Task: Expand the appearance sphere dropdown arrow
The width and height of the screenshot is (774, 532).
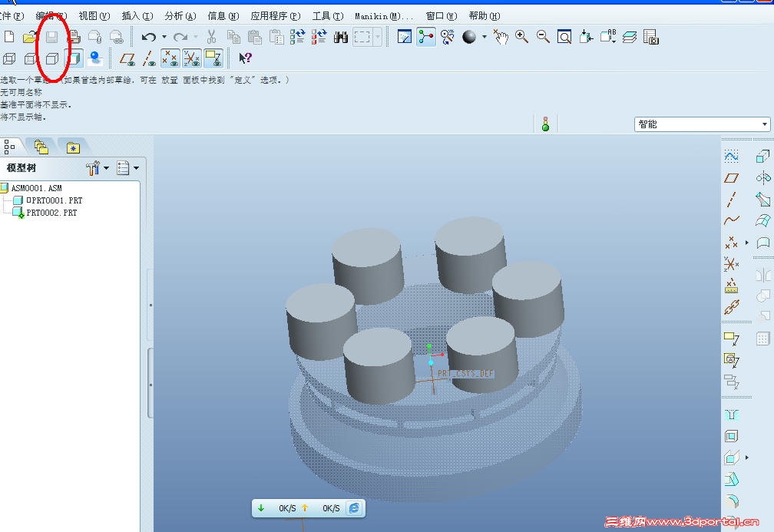Action: click(485, 37)
